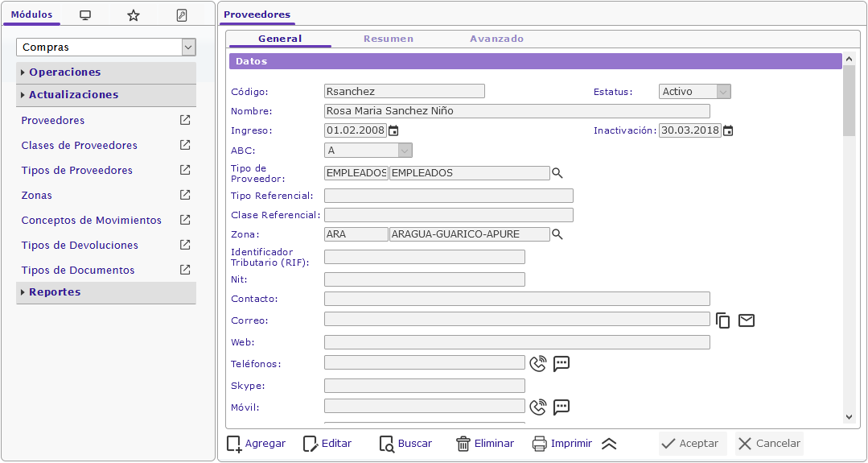Click the Contacto input field
This screenshot has width=868, height=463.
[x=516, y=299]
